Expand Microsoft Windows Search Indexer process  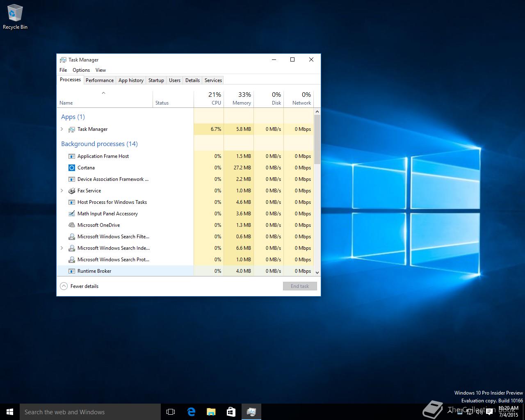coord(62,248)
